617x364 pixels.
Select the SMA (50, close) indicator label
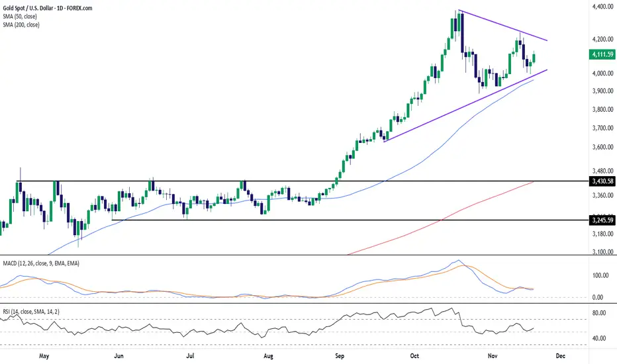tap(24, 15)
